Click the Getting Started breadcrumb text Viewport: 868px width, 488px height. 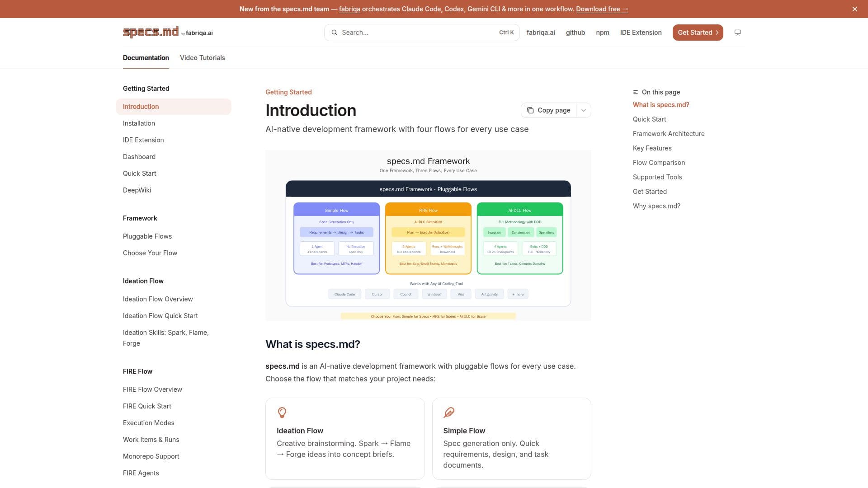click(288, 92)
